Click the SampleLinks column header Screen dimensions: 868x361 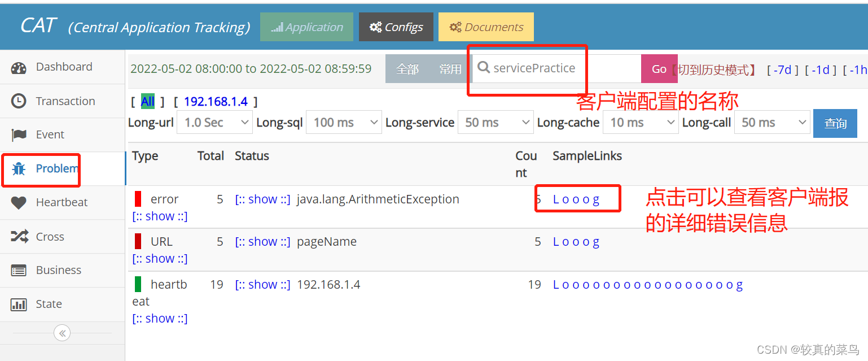[x=587, y=156]
